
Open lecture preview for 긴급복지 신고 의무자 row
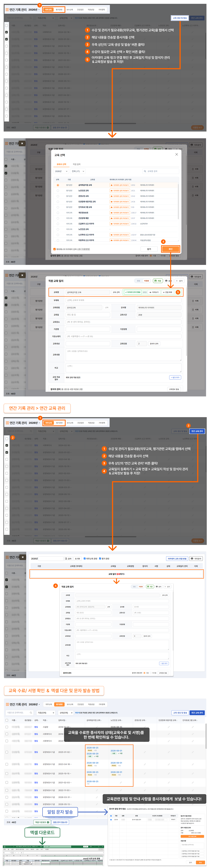pos(120,224)
